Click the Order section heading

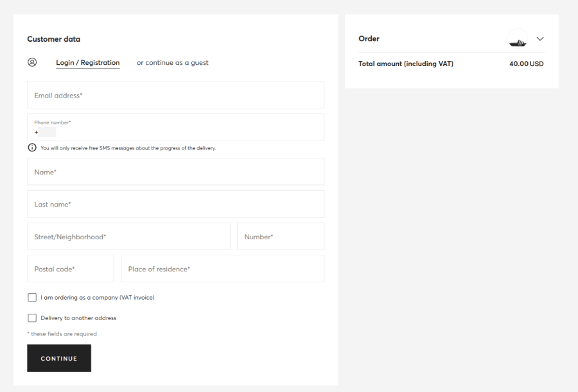pos(369,38)
